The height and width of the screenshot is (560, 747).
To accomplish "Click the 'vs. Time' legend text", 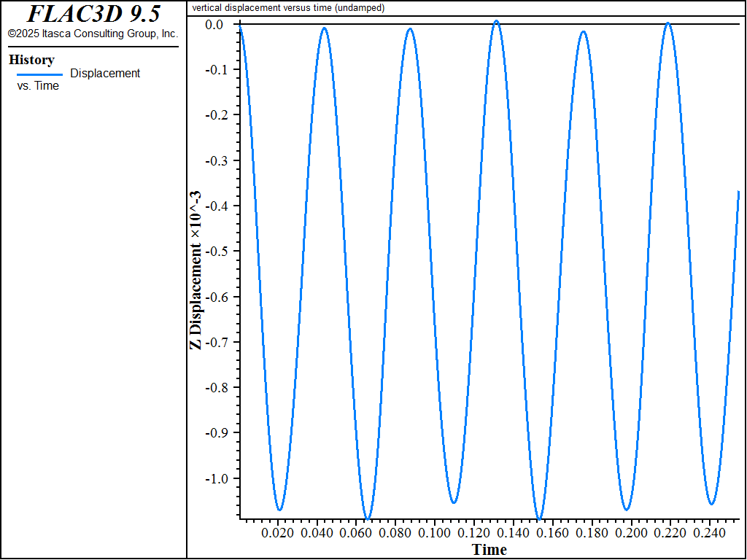I will click(x=38, y=86).
